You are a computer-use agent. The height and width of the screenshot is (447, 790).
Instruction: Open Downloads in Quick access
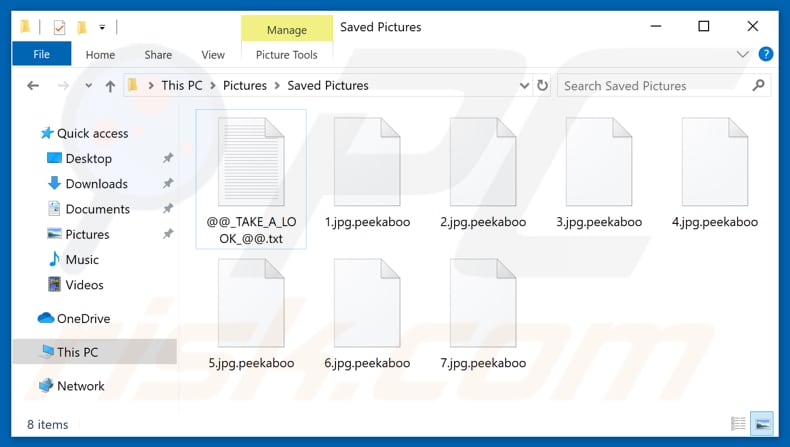pyautogui.click(x=96, y=184)
